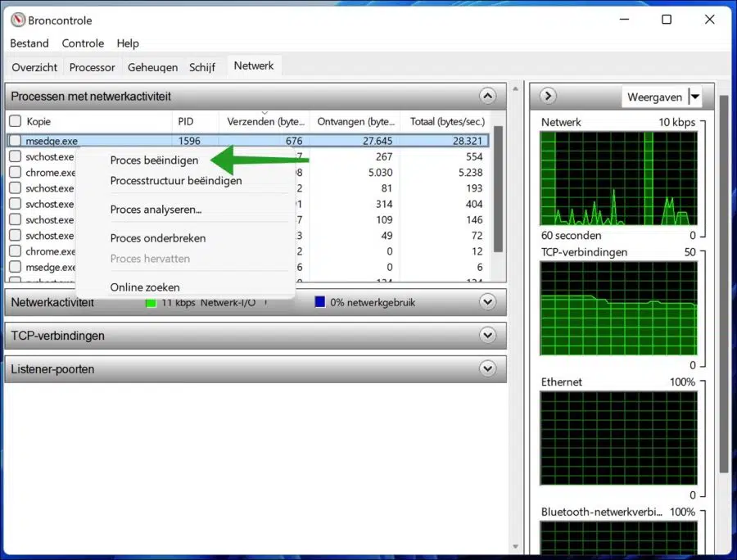This screenshot has height=560, width=737.
Task: Click the 27.645 received value
Action: point(378,141)
